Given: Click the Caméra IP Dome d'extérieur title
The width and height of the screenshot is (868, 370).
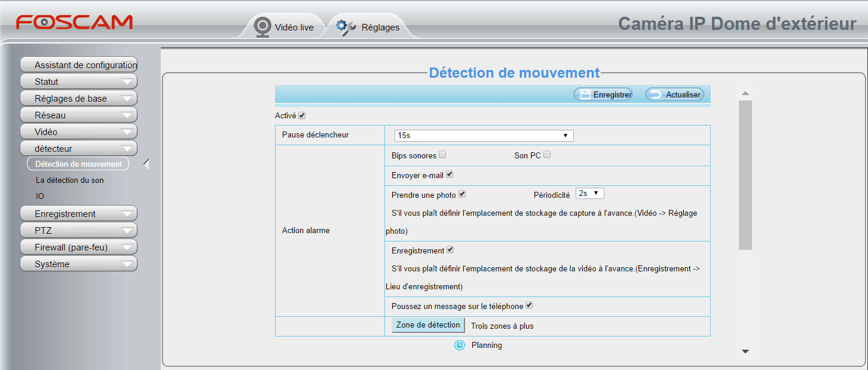Looking at the screenshot, I should click(737, 24).
